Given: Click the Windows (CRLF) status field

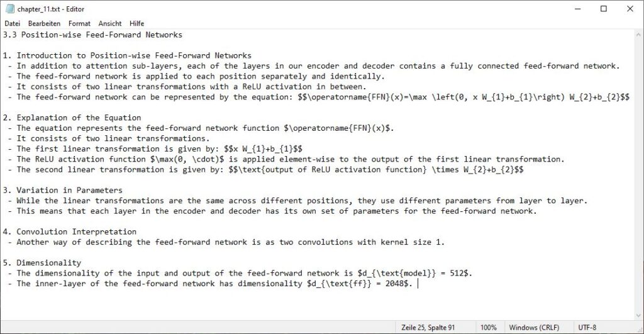Looking at the screenshot, I should click(534, 328).
